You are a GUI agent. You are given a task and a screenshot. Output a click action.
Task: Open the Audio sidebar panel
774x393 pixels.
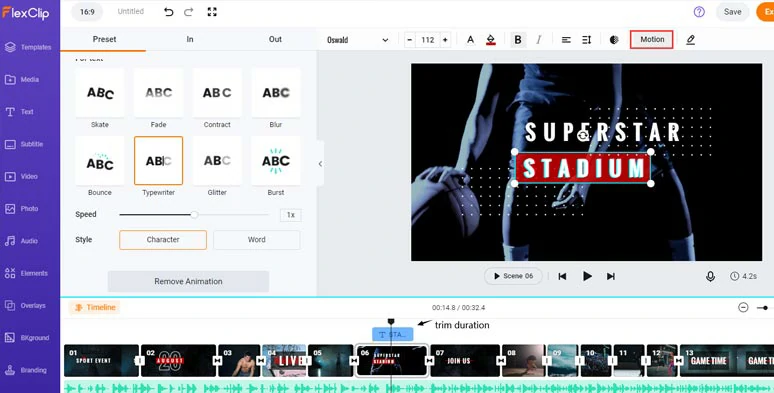click(x=22, y=241)
